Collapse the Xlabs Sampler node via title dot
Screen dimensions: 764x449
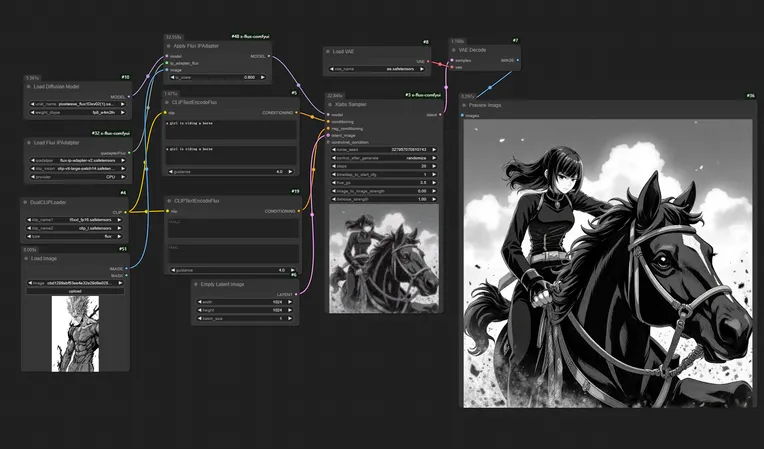coord(331,103)
